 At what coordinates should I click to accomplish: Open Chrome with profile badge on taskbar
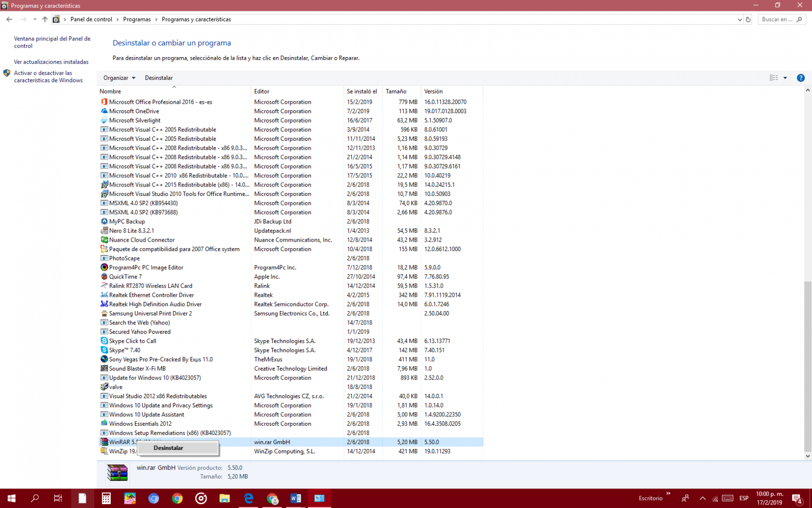tap(272, 498)
